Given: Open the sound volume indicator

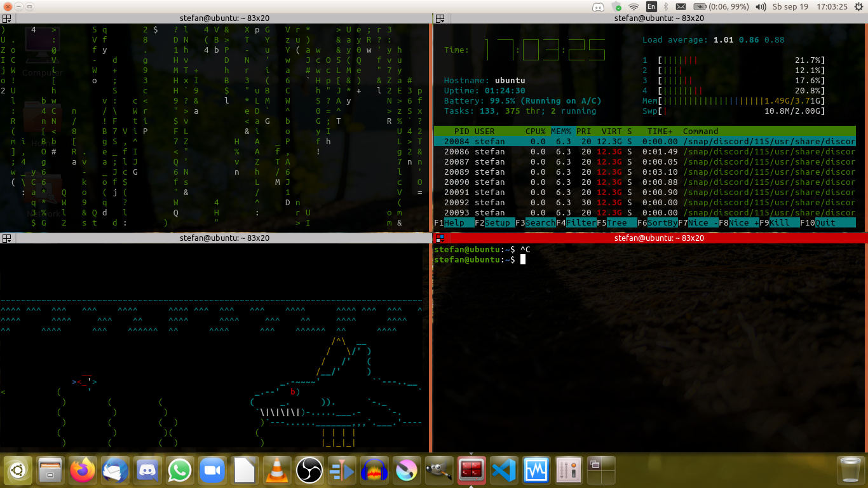Looking at the screenshot, I should tap(761, 7).
